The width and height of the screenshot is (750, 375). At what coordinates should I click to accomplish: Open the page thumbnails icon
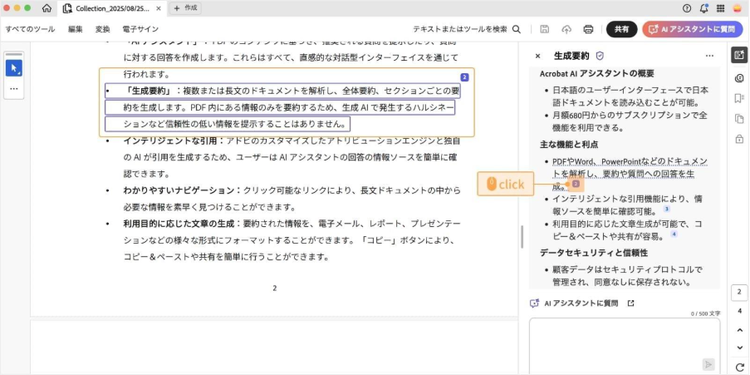point(739,119)
